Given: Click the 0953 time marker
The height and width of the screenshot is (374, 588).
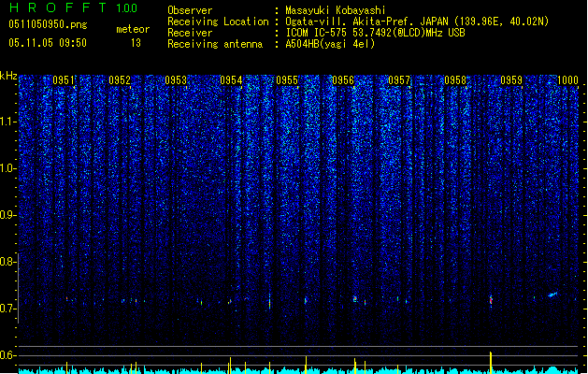Looking at the screenshot, I should [176, 80].
